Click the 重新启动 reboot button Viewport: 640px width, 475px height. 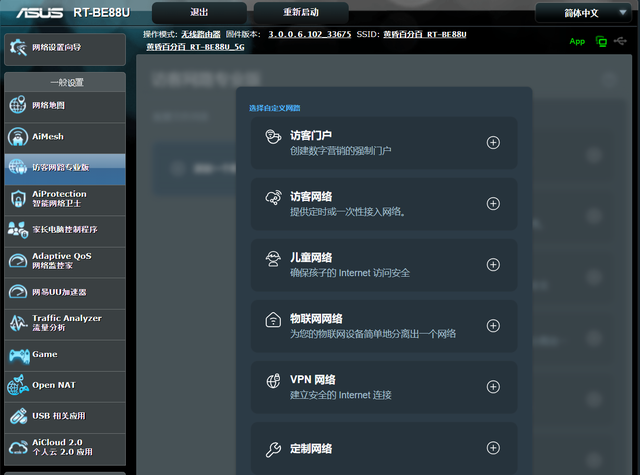pos(301,12)
